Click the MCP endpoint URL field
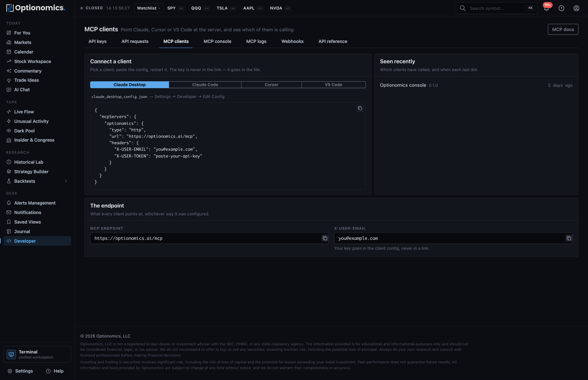This screenshot has width=588, height=380. tap(209, 238)
